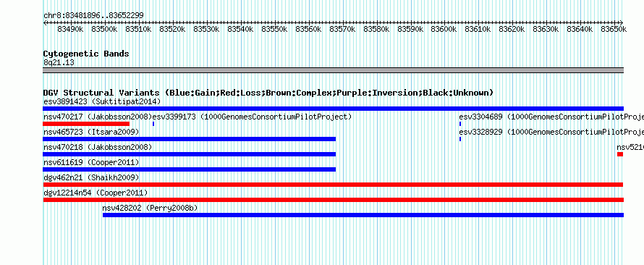Screen dimensions: 644x265
Task: Click the blue nsv465723 gain bar
Action: pyautogui.click(x=190, y=139)
